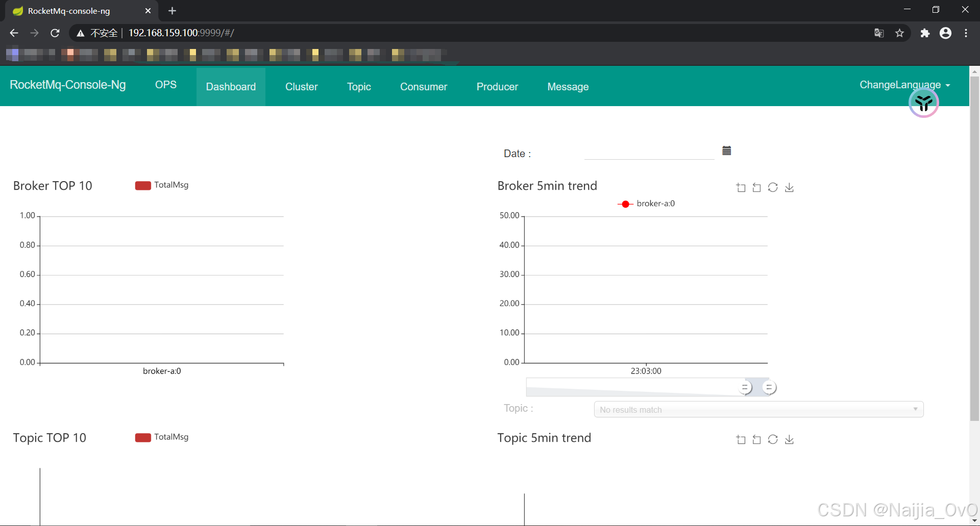
Task: Click the 23:03:00 axis label
Action: [646, 371]
